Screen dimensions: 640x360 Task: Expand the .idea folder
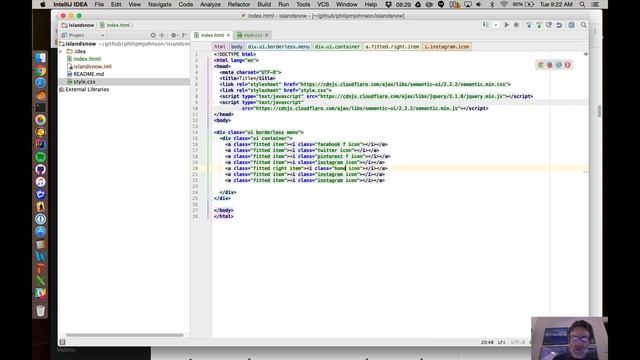(x=61, y=51)
